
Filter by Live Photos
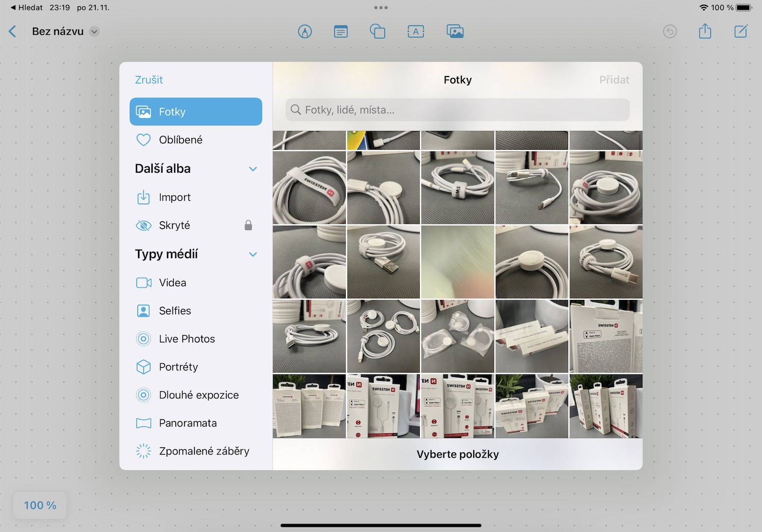pos(196,339)
